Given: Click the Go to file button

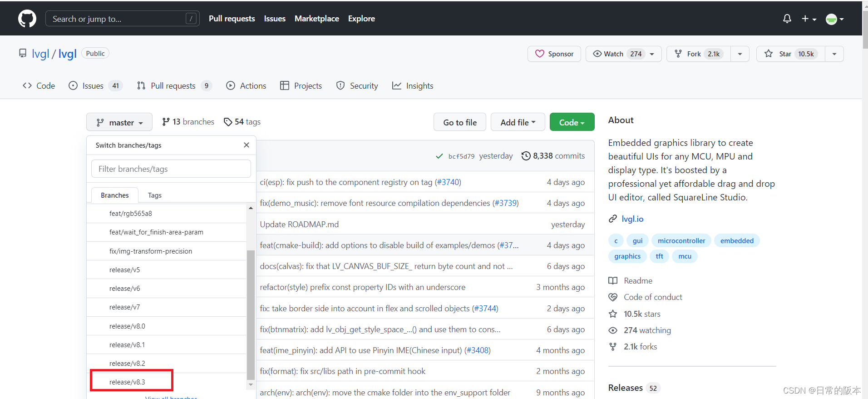Looking at the screenshot, I should click(460, 122).
